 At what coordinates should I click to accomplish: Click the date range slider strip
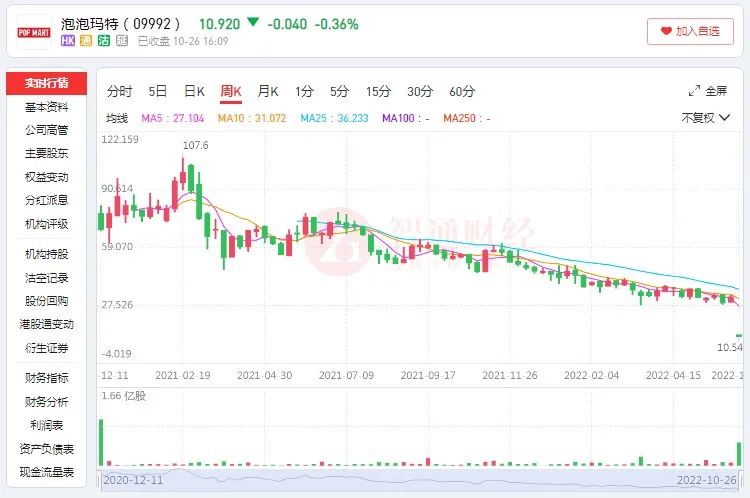point(420,480)
